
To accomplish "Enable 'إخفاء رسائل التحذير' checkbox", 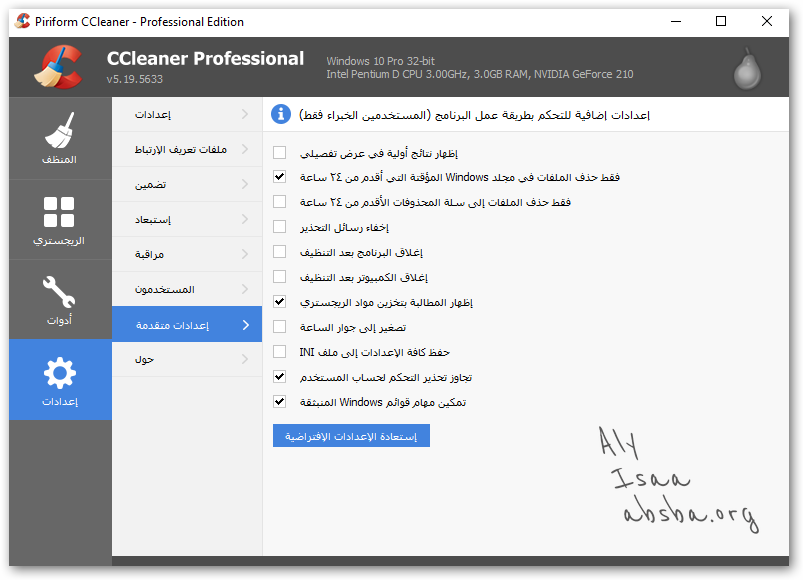I will click(280, 227).
